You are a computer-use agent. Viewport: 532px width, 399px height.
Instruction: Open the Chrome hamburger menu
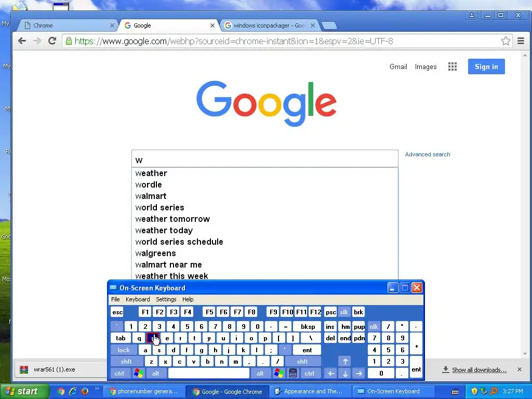click(521, 41)
